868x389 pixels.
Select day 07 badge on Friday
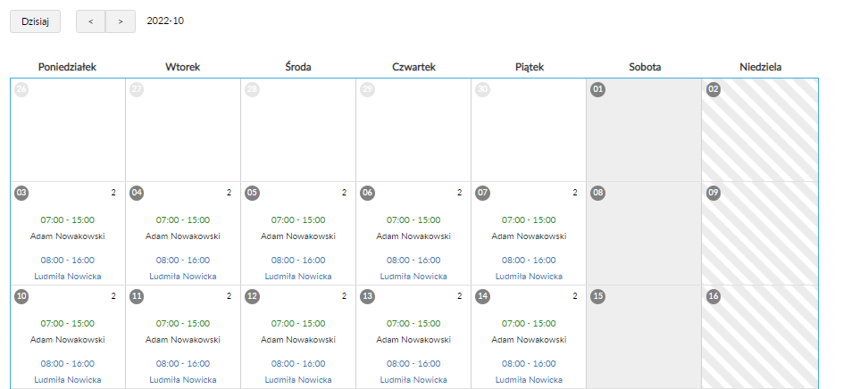[x=483, y=192]
